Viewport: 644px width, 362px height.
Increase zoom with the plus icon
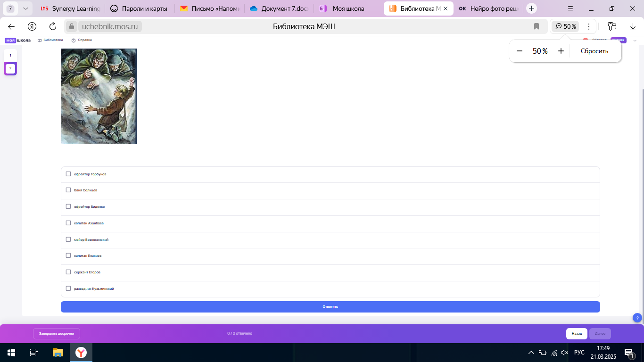tap(561, 51)
